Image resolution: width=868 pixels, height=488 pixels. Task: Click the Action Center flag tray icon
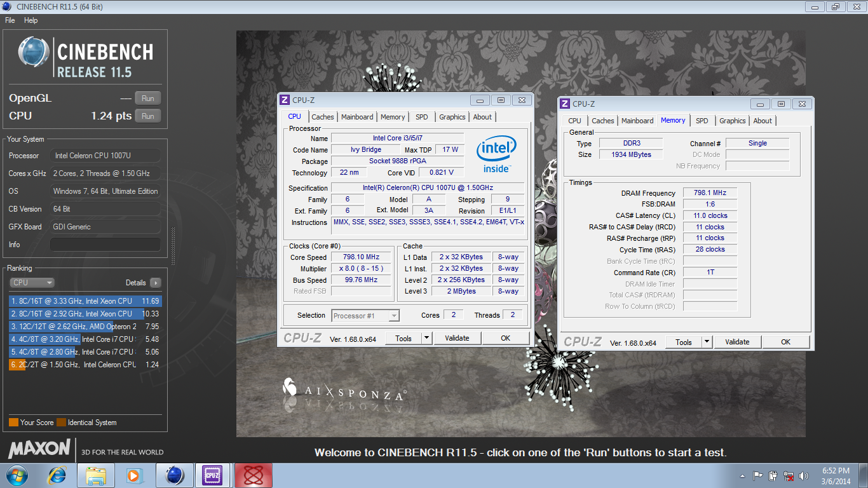click(x=757, y=475)
